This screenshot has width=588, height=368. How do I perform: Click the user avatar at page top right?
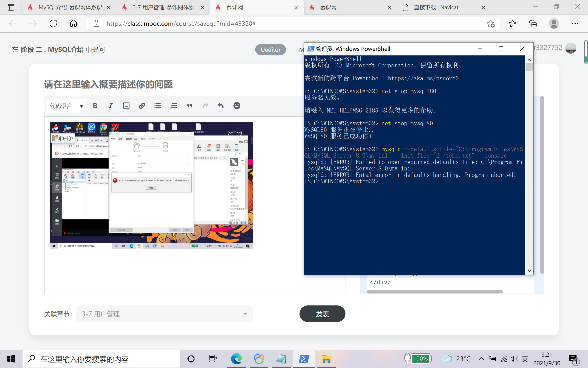coord(571,48)
